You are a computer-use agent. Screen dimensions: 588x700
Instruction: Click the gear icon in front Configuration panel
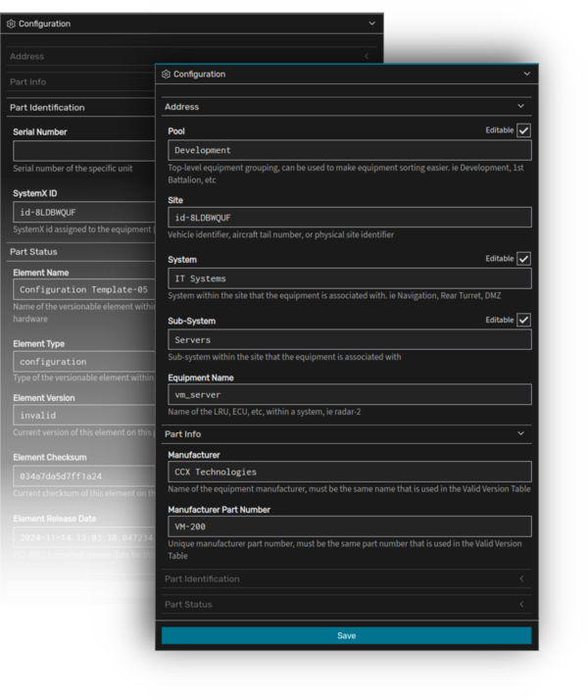(x=166, y=75)
